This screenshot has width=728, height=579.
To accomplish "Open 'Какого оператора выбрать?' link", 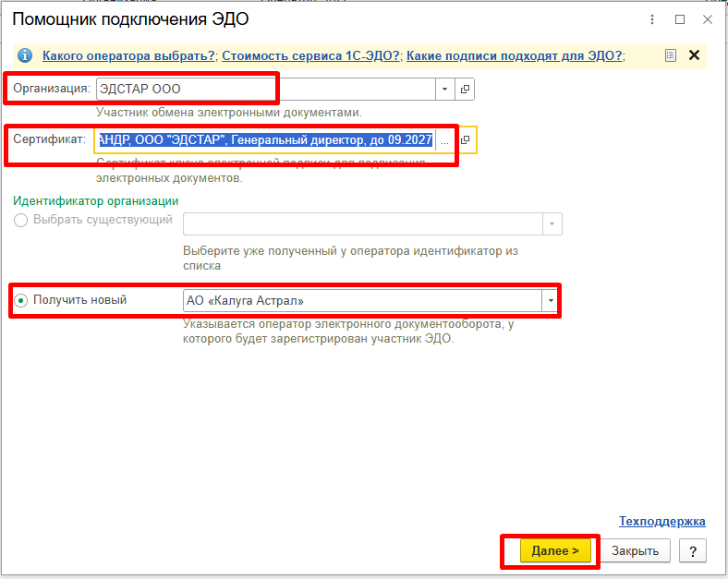I will click(128, 55).
